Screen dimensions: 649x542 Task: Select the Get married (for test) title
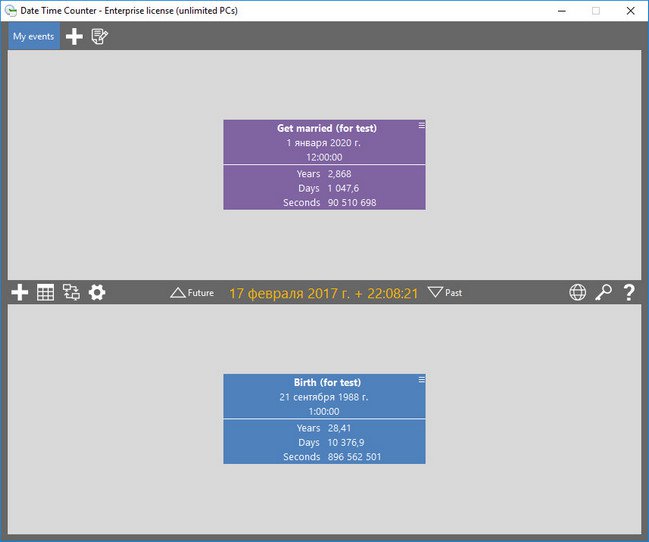(x=327, y=128)
